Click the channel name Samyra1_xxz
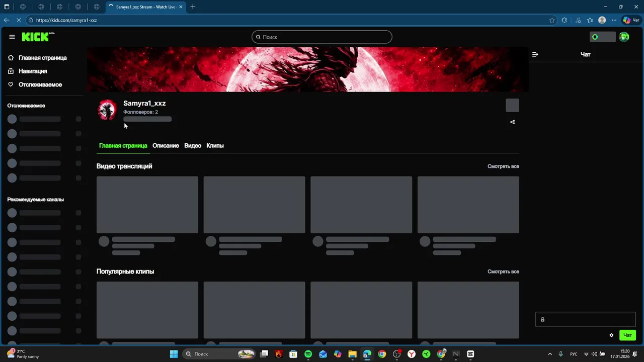The height and width of the screenshot is (362, 644). 144,103
